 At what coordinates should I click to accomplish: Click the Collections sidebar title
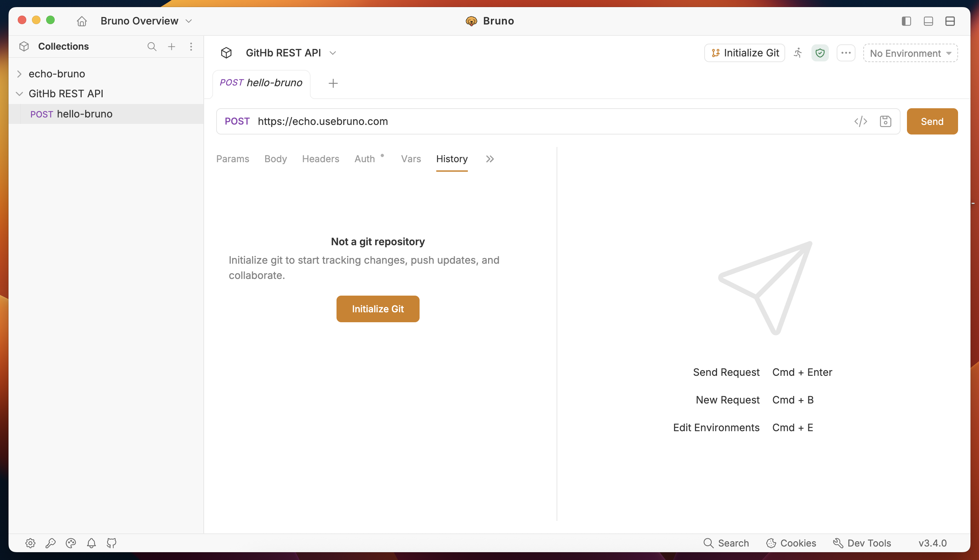[64, 46]
